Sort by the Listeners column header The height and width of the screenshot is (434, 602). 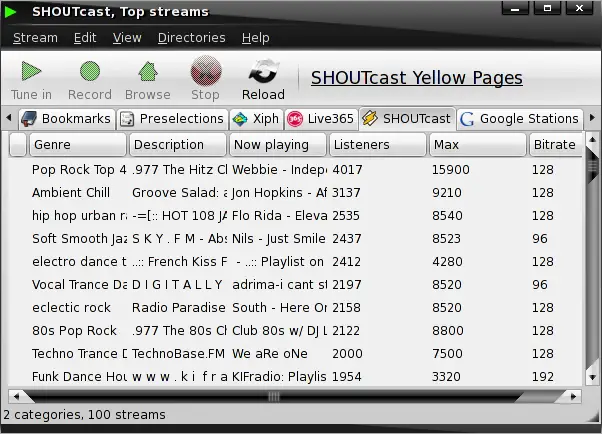(378, 145)
